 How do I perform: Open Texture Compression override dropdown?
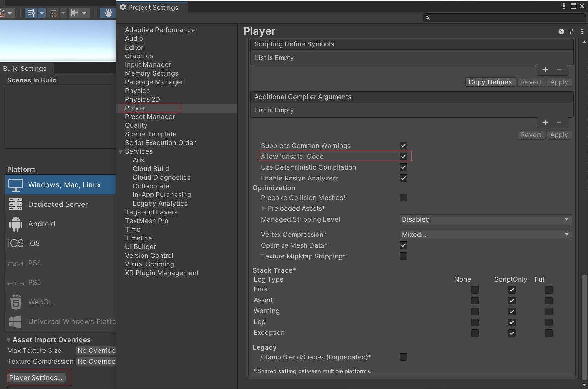point(96,362)
